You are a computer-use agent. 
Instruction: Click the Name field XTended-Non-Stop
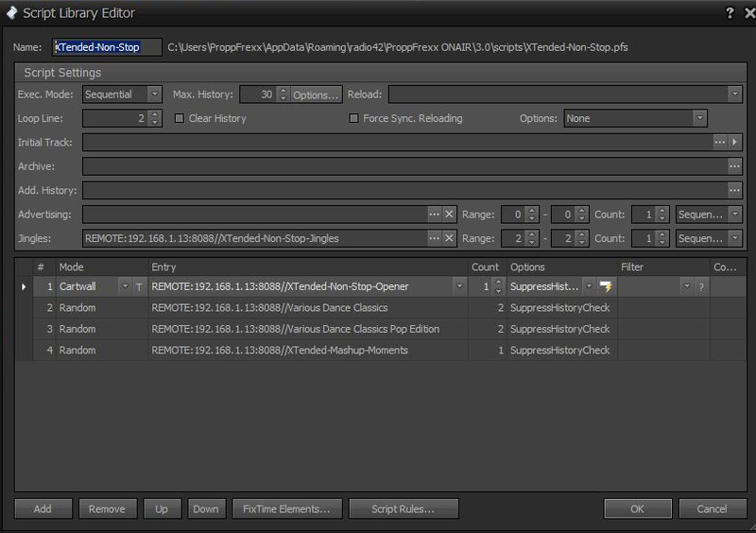(107, 47)
